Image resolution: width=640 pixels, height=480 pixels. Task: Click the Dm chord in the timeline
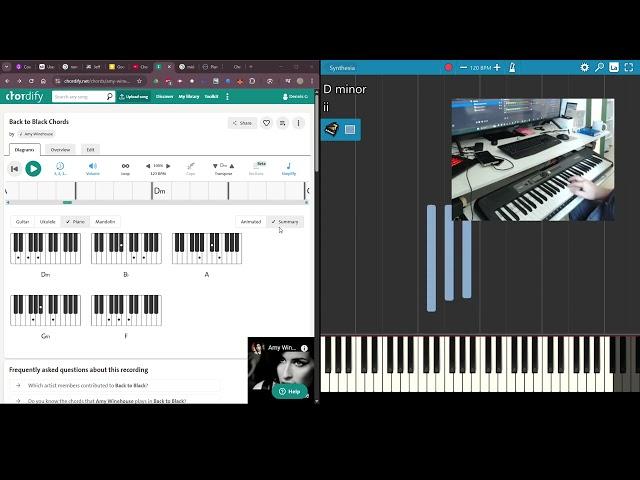pyautogui.click(x=160, y=191)
